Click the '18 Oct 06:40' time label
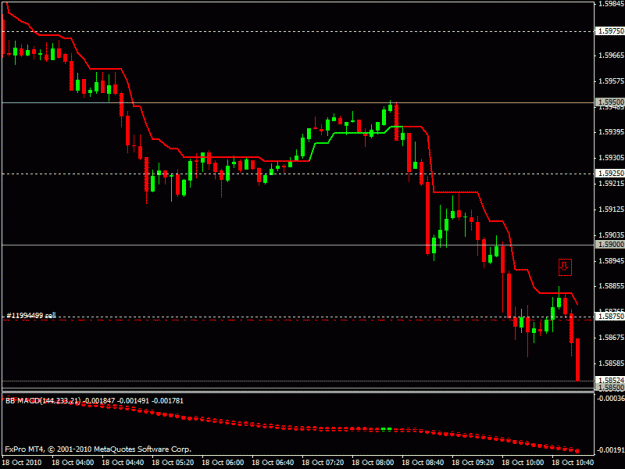Image resolution: width=625 pixels, height=469 pixels. pyautogui.click(x=273, y=462)
